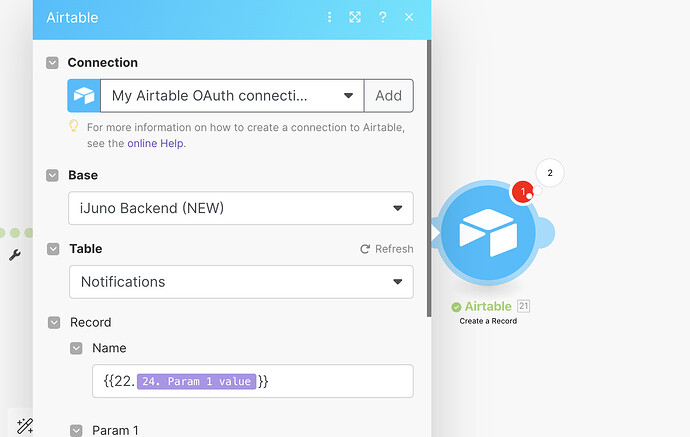Collapse the Base section

pos(52,176)
